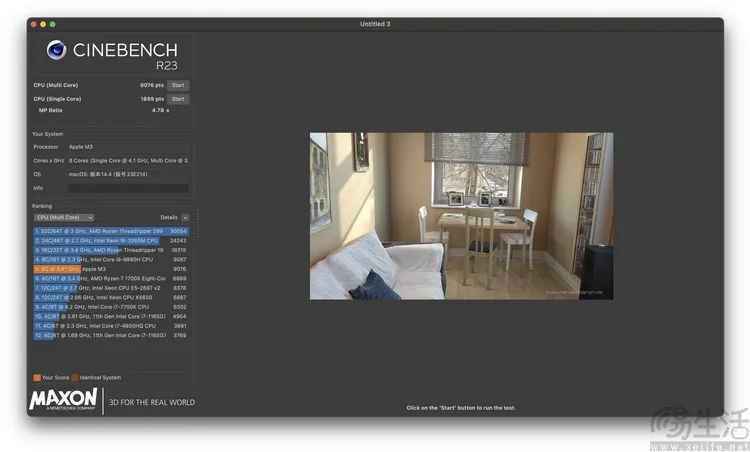
Task: Select the AMD Ryzen Threadripper 30054 ranking entry
Action: coord(111,231)
